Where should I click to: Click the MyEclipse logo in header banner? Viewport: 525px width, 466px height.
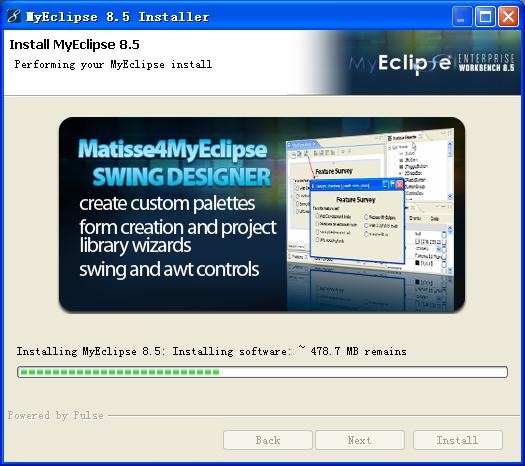(400, 63)
